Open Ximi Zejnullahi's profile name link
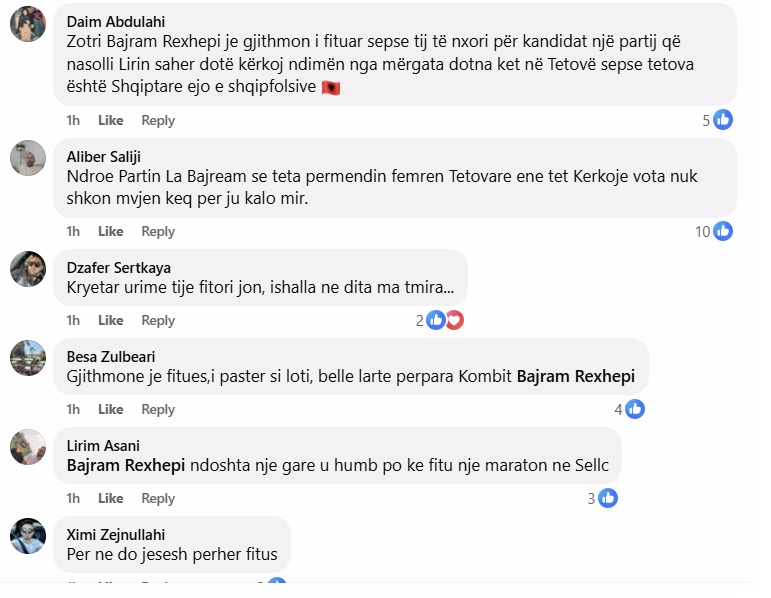This screenshot has width=771, height=598. click(116, 534)
